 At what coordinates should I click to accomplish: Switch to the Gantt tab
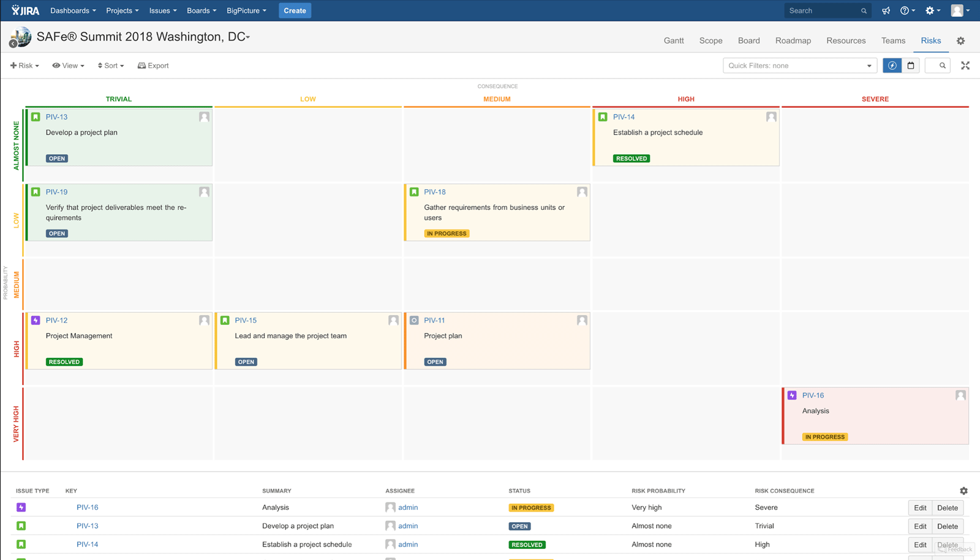[x=673, y=40]
